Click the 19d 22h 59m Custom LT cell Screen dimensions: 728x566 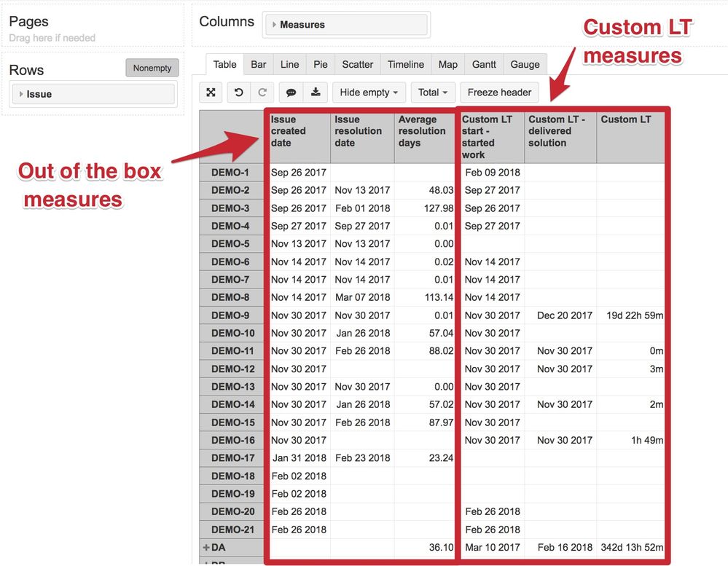[x=630, y=315]
